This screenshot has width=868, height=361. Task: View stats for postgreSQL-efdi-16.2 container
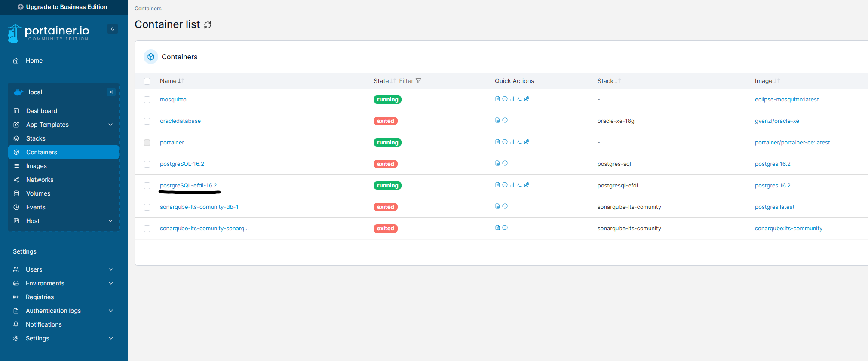click(512, 185)
